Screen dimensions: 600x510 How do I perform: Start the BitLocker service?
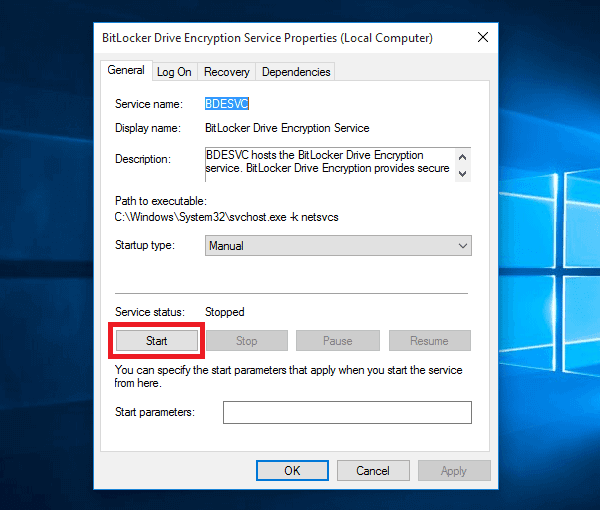coord(157,341)
